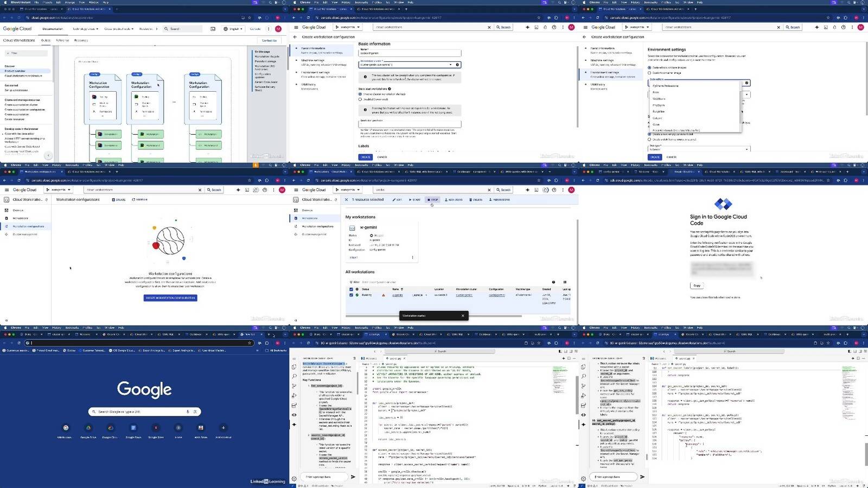This screenshot has height=488, width=868.
Task: Open kebab menu on w-gemini card
Action: coord(413,257)
